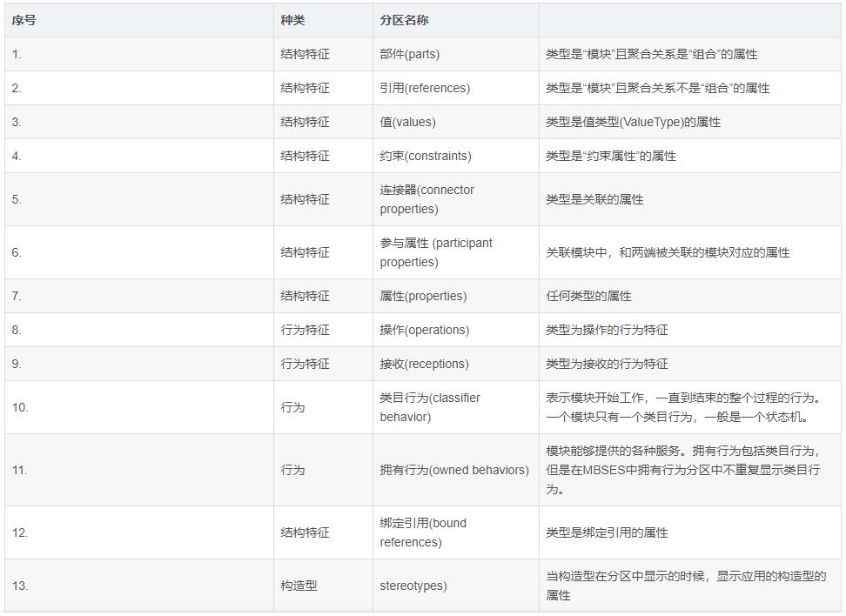Click description 类型是"约束属性"的属性
The height and width of the screenshot is (616, 846).
coord(690,156)
